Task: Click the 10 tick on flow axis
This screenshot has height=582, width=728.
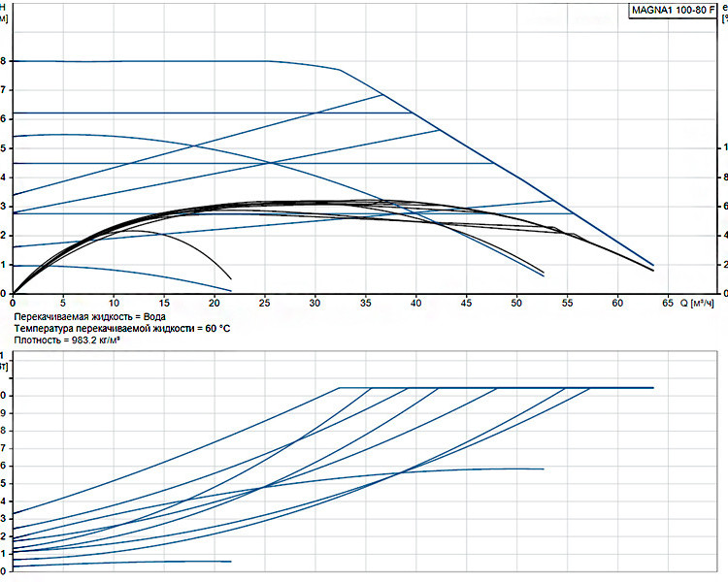Action: 114,303
